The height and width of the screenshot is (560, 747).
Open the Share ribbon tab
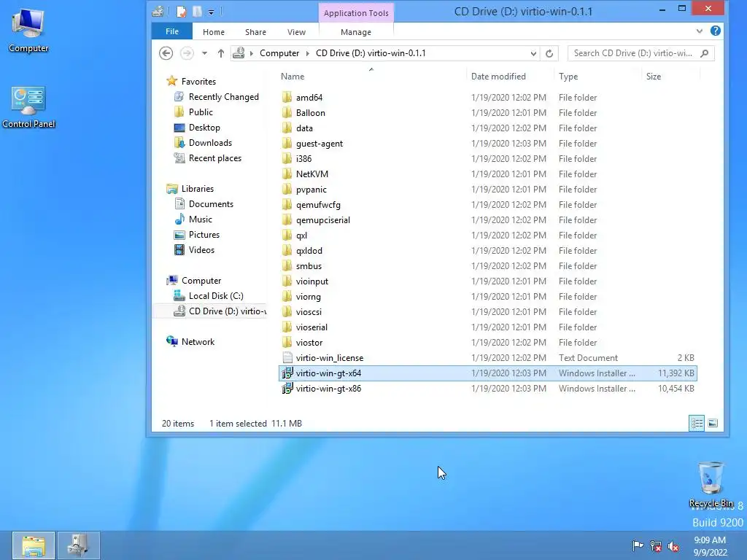coord(255,32)
